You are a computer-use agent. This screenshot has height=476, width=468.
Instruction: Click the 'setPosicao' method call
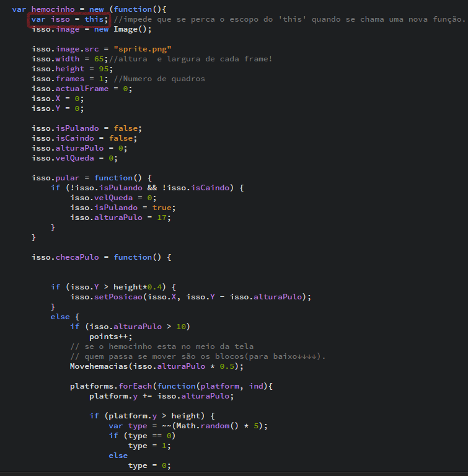point(118,297)
